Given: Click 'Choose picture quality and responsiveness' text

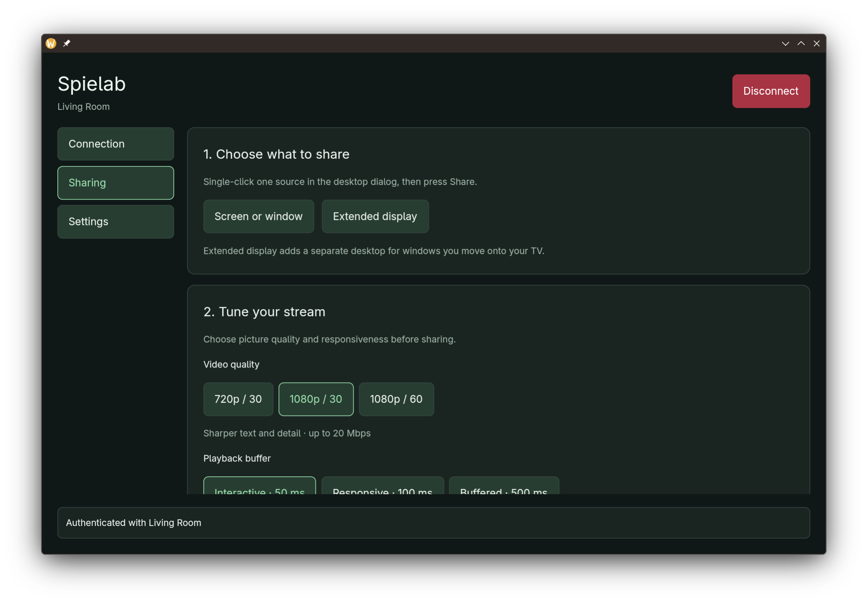Looking at the screenshot, I should click(330, 339).
